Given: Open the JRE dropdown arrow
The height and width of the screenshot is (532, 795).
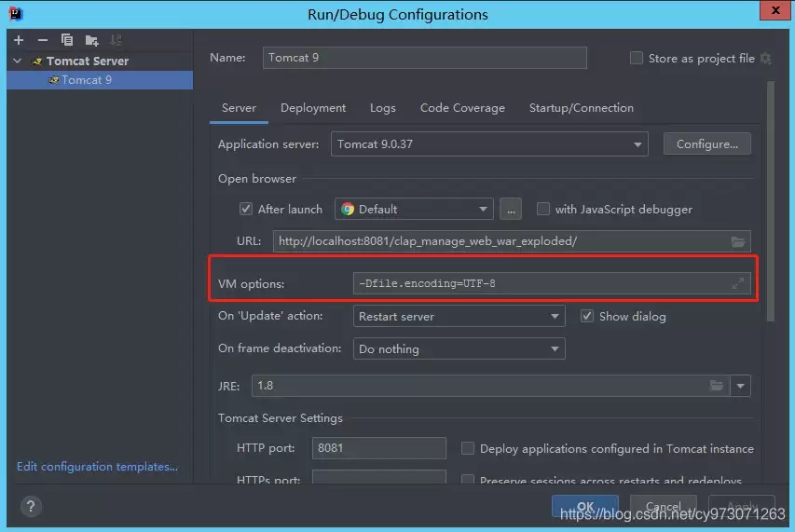Looking at the screenshot, I should pyautogui.click(x=740, y=386).
